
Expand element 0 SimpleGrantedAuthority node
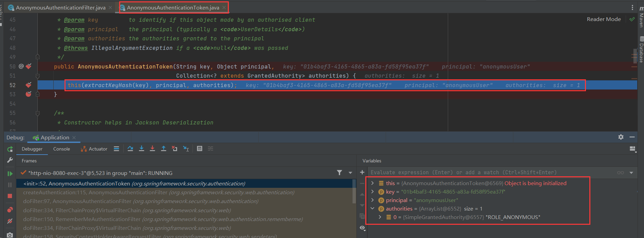[380, 217]
